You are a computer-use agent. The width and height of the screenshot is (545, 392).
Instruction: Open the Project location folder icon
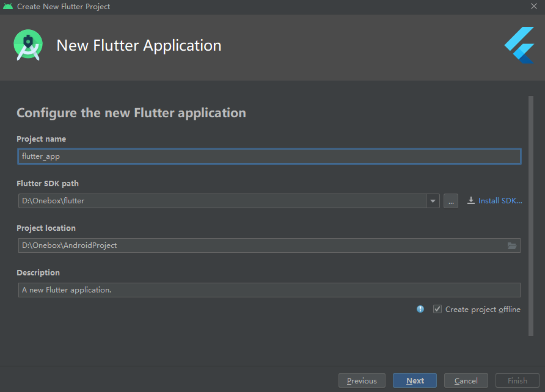[513, 245]
